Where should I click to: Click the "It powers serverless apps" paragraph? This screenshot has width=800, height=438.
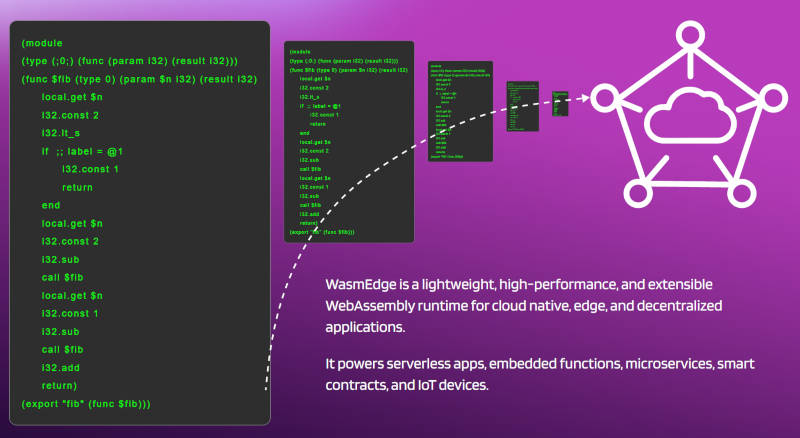540,374
